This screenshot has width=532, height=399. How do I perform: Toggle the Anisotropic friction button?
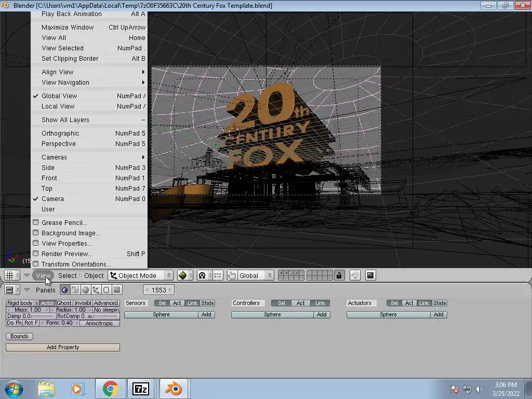click(99, 323)
